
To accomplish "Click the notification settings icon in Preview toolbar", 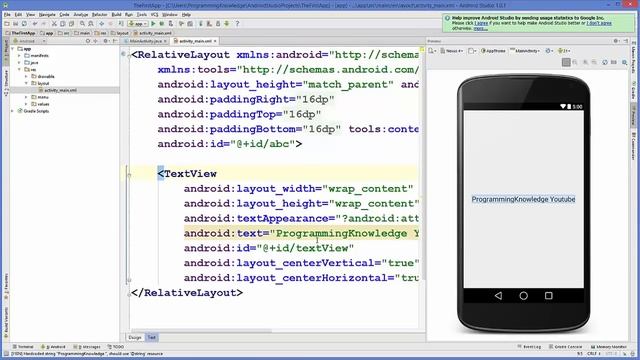I will 625,62.
